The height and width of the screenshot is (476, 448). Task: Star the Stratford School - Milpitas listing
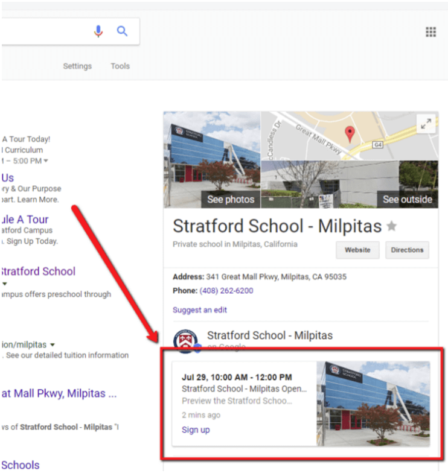click(391, 226)
